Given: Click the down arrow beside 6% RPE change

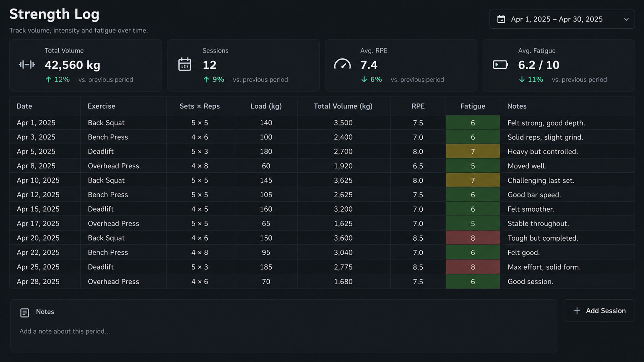Looking at the screenshot, I should pyautogui.click(x=364, y=80).
